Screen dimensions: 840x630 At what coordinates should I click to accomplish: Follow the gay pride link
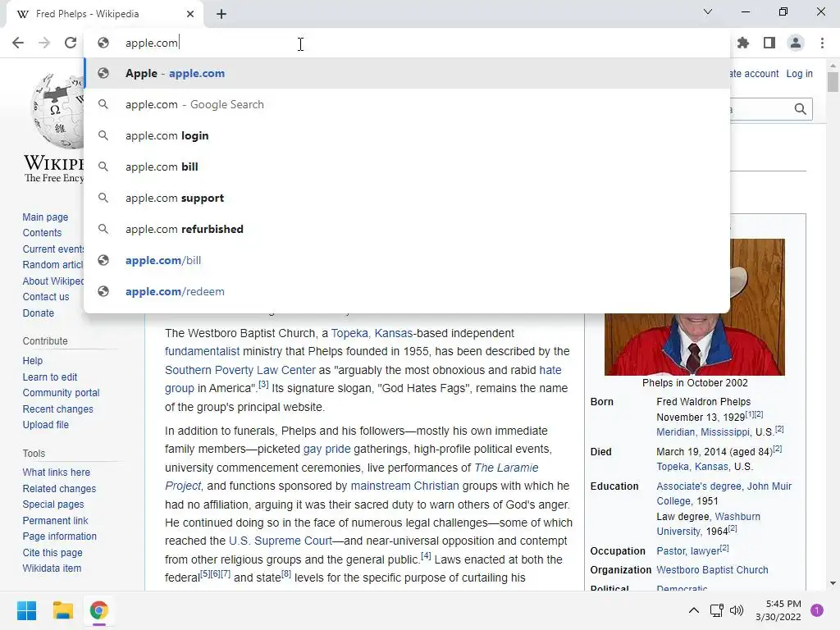[326, 449]
